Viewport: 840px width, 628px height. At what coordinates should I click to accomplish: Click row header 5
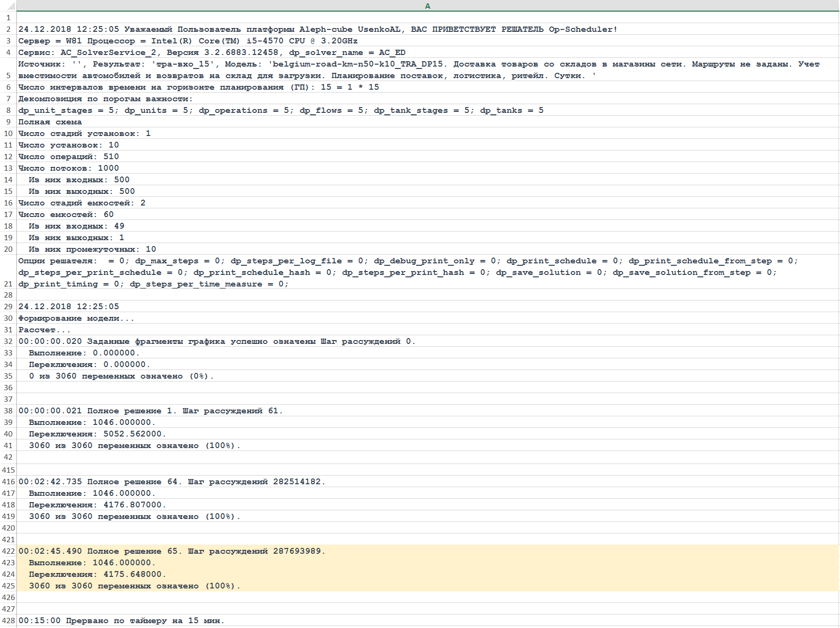[x=8, y=75]
